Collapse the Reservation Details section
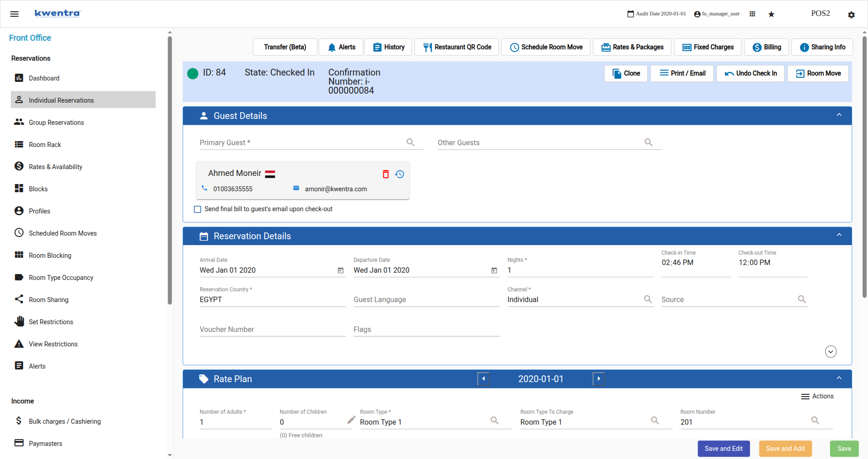This screenshot has height=459, width=868. click(839, 235)
